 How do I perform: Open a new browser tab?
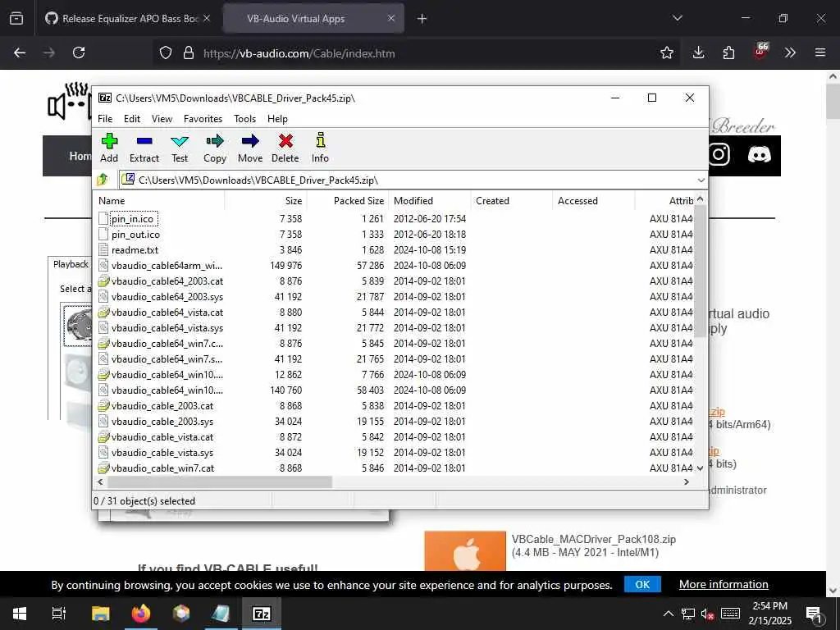coord(422,19)
